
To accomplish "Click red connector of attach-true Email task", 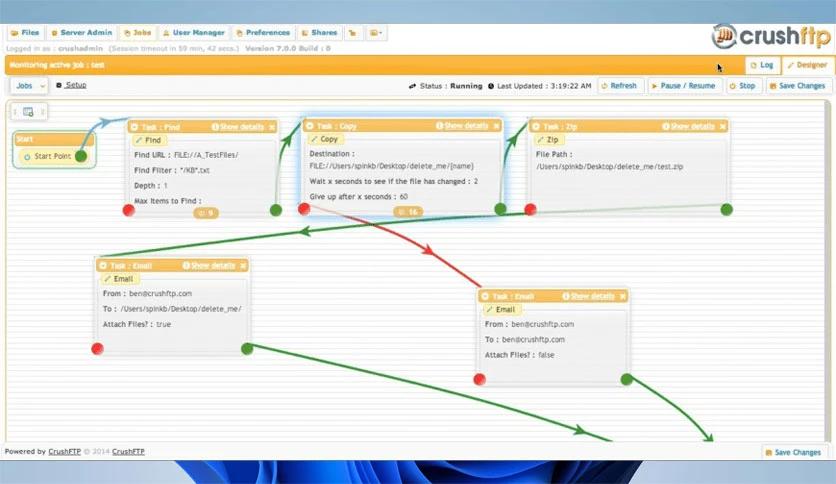I will coord(97,349).
